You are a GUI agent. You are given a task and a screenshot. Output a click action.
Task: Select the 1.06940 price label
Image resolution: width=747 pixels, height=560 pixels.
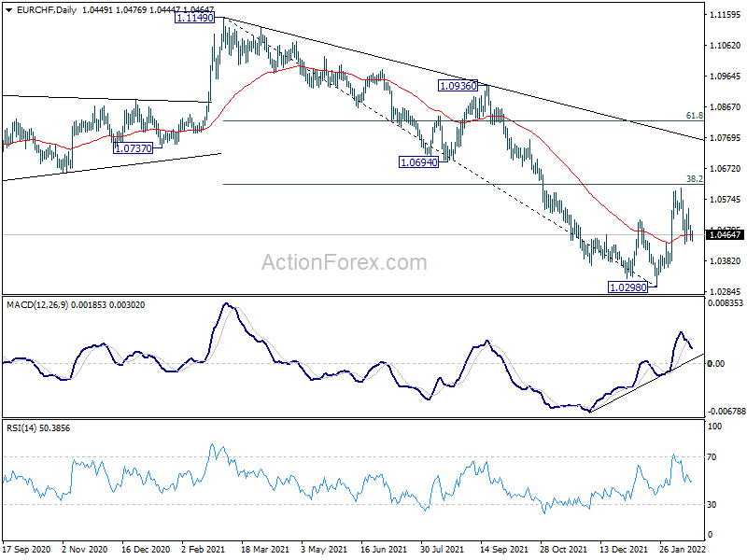(x=418, y=162)
